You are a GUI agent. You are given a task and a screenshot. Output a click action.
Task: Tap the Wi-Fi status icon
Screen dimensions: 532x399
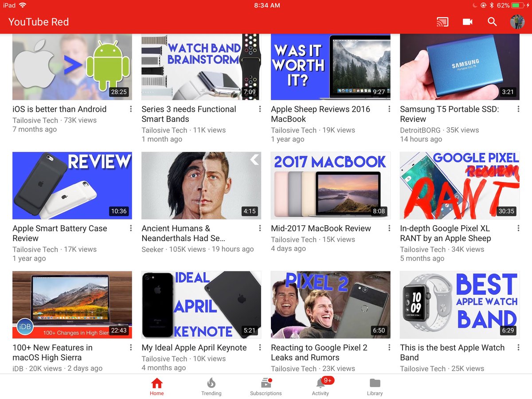[23, 5]
